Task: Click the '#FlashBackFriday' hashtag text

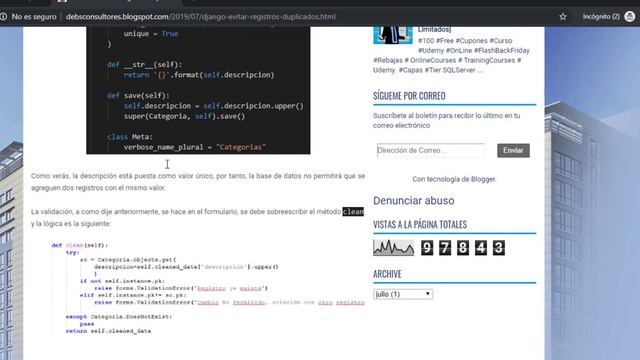Action: click(502, 51)
